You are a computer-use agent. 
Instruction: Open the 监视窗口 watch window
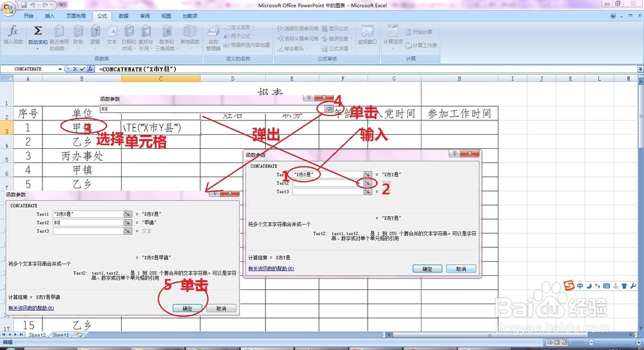367,35
